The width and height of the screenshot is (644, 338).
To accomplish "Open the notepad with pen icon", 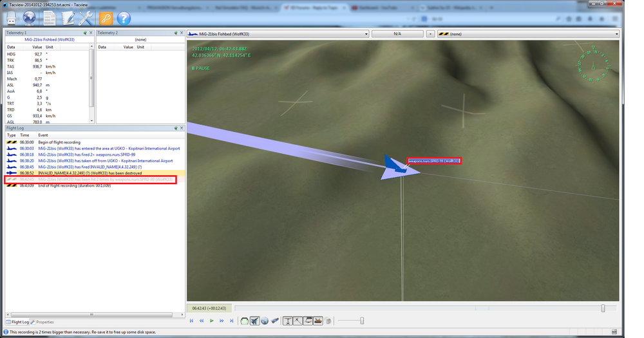I will [68, 19].
